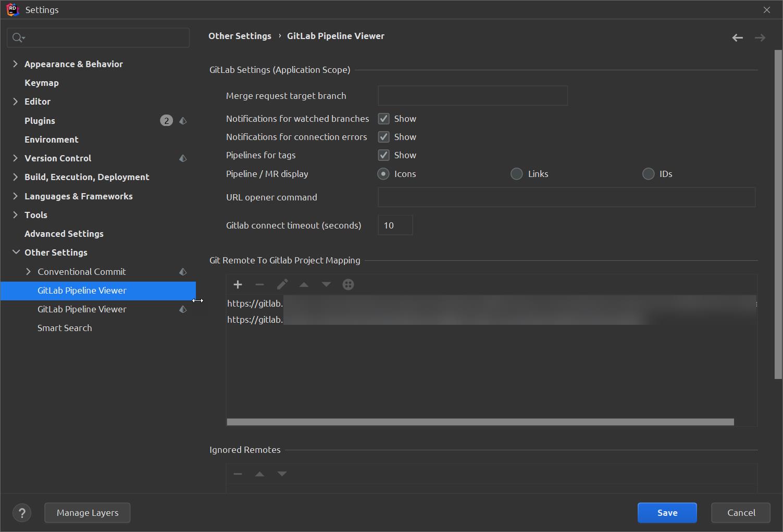
Task: Select Icons for Pipeline / MR display
Action: pyautogui.click(x=383, y=174)
